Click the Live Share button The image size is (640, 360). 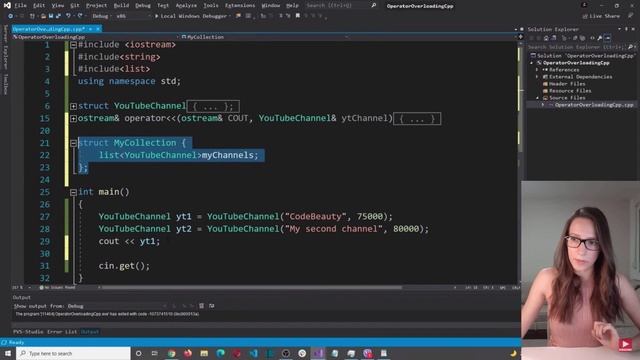[x=601, y=16]
